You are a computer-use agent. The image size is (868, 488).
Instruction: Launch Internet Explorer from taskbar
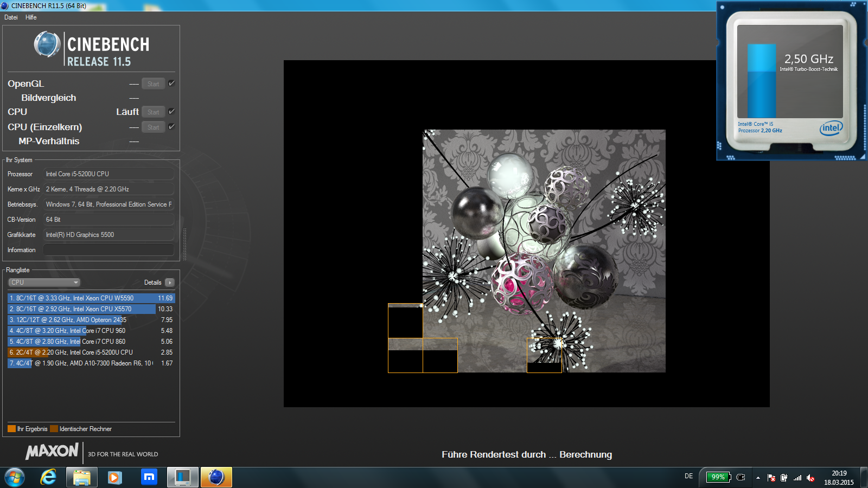48,477
